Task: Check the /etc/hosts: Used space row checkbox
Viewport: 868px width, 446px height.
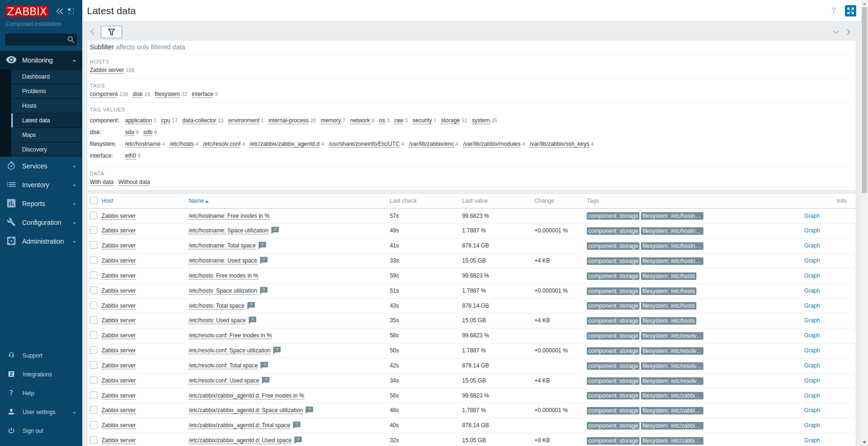Action: click(x=94, y=320)
